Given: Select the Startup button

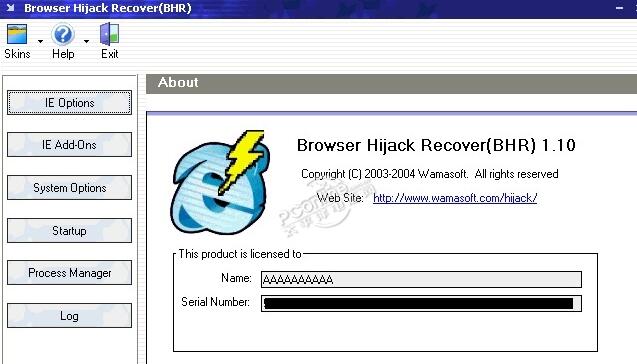Looking at the screenshot, I should (69, 231).
